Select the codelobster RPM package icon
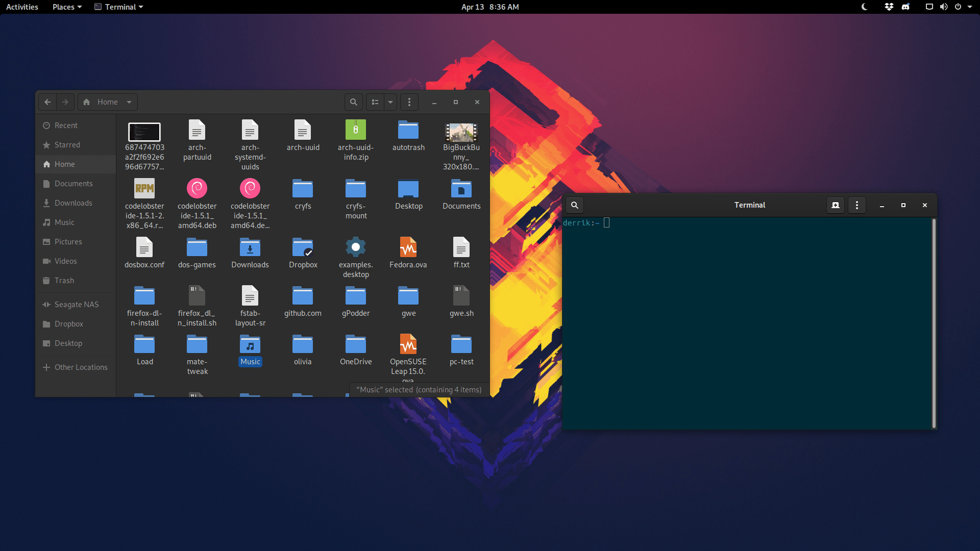 pyautogui.click(x=144, y=189)
